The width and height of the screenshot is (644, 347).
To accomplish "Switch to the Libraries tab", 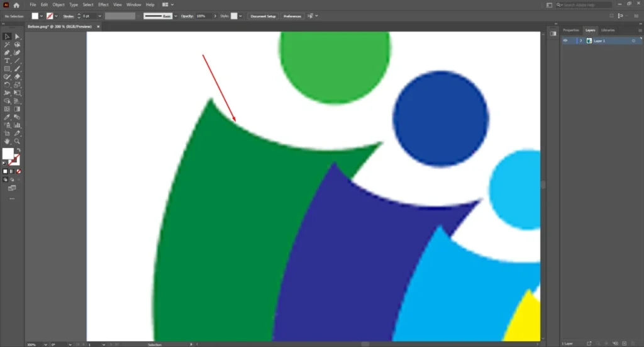I will coord(608,30).
